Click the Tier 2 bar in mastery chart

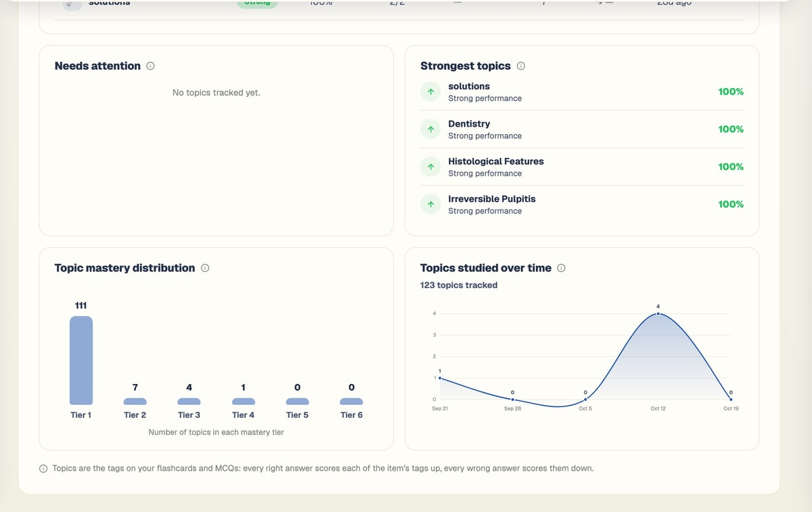click(135, 402)
